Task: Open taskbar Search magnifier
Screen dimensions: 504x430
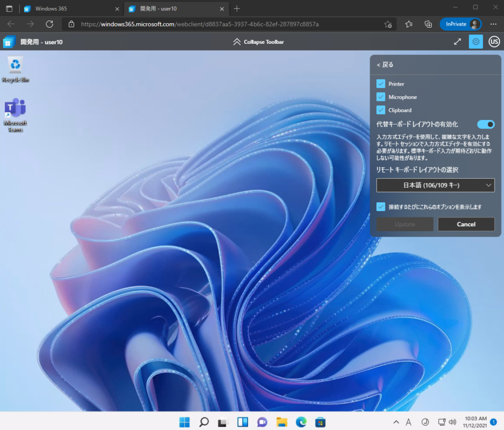Action: pyautogui.click(x=204, y=422)
